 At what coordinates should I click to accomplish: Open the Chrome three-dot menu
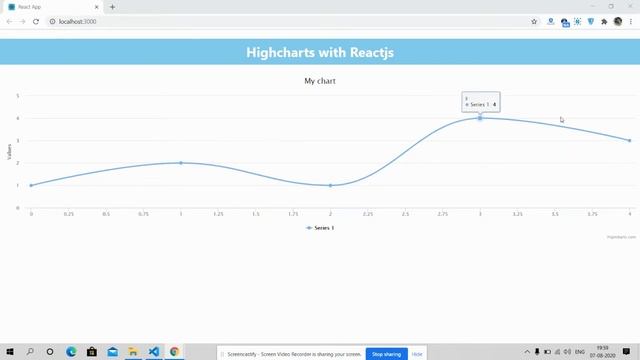[631, 22]
